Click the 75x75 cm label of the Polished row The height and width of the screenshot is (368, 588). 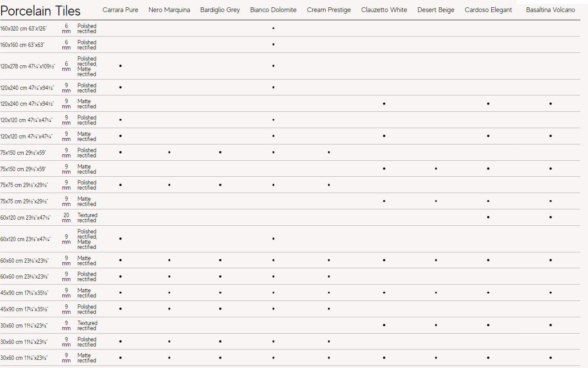(x=24, y=185)
